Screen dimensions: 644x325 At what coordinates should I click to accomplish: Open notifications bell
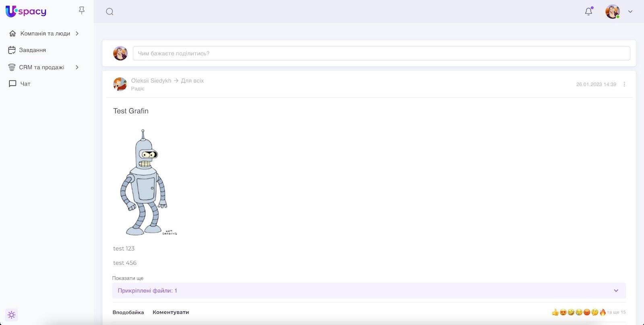coord(588,11)
